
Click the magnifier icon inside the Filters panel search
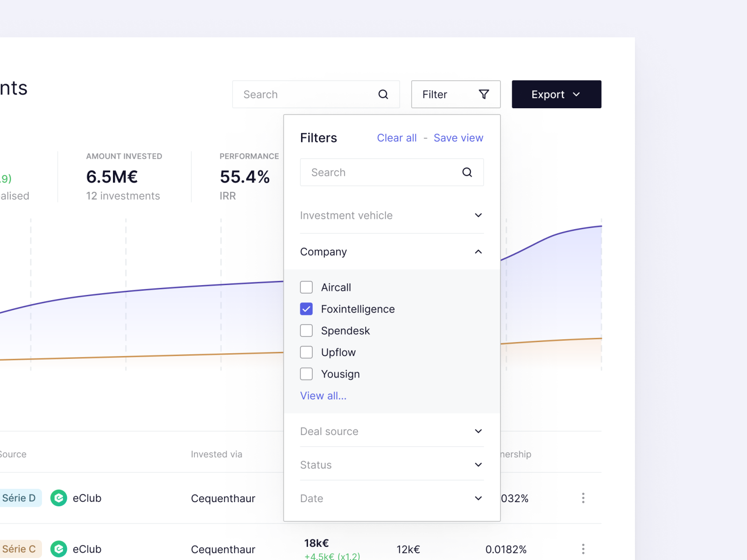(467, 172)
